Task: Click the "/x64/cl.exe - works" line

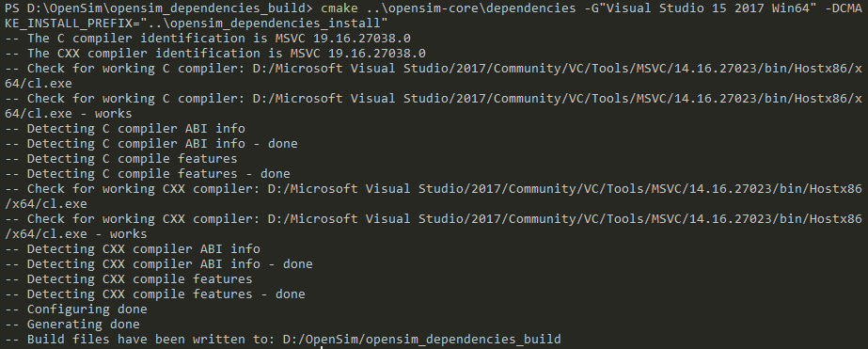Action: tap(76, 234)
